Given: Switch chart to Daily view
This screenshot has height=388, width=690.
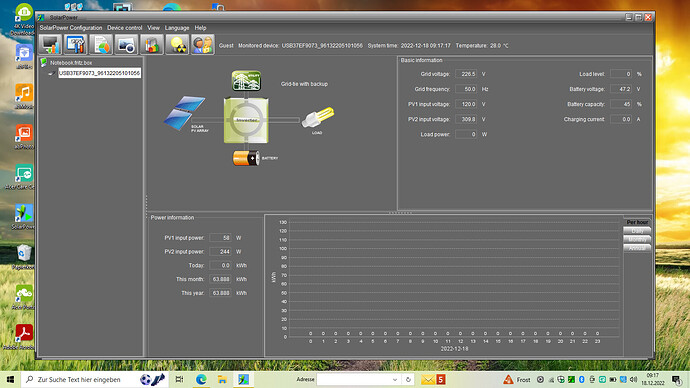Looking at the screenshot, I should click(637, 231).
